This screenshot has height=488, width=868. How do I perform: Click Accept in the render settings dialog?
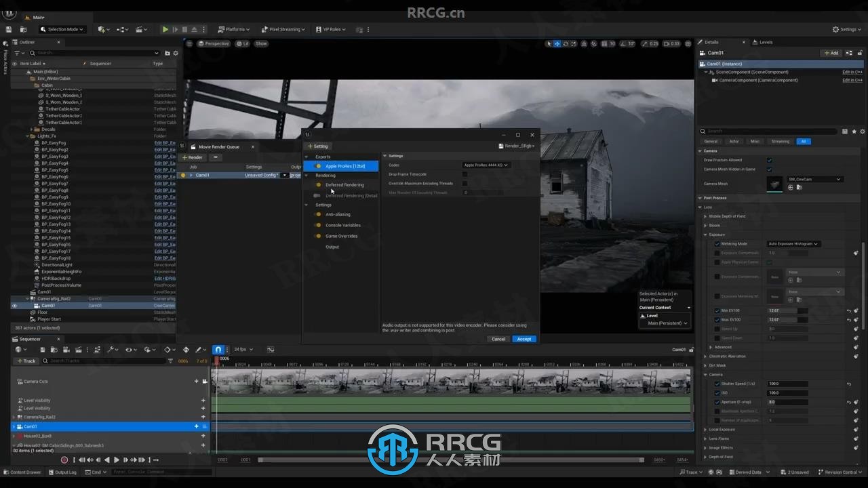pos(524,339)
